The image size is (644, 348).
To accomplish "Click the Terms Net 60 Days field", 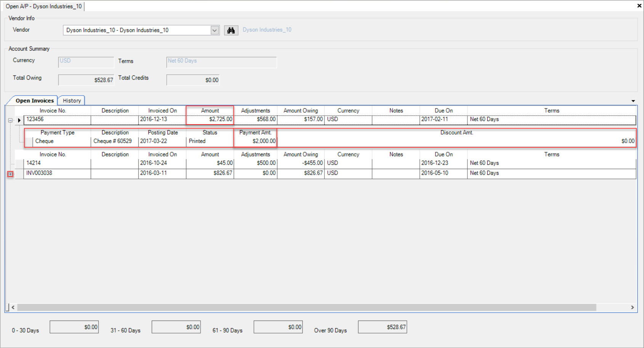I will 222,62.
